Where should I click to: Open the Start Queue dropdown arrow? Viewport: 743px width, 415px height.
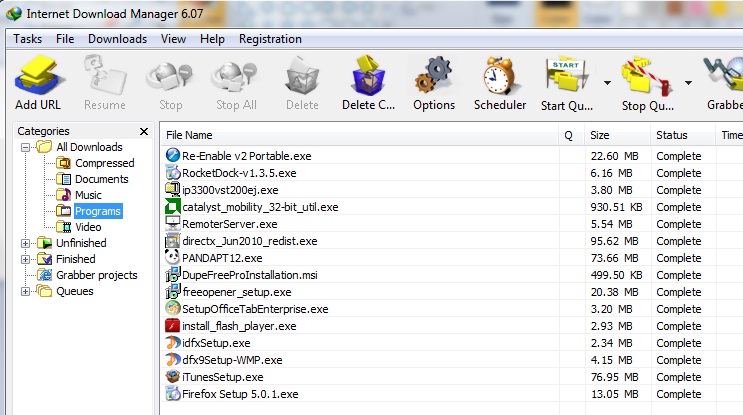607,83
